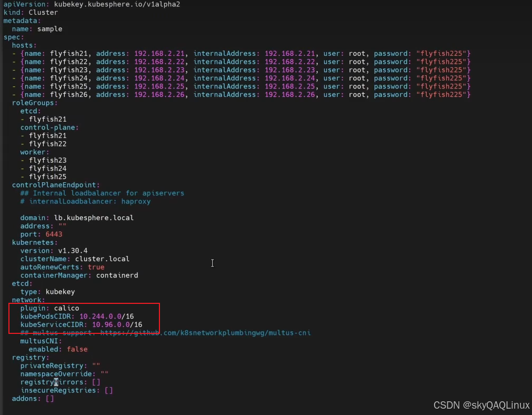Click namespaceOverride empty string value
The image size is (532, 415).
105,373
